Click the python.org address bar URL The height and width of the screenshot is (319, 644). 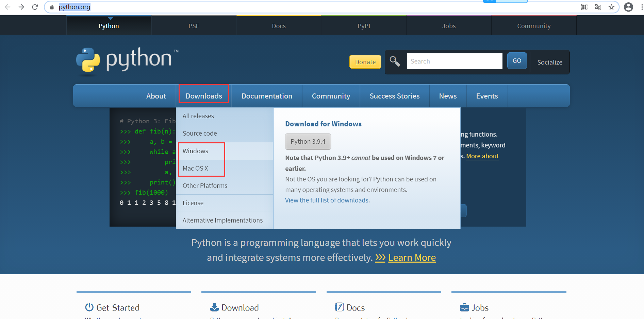point(75,7)
